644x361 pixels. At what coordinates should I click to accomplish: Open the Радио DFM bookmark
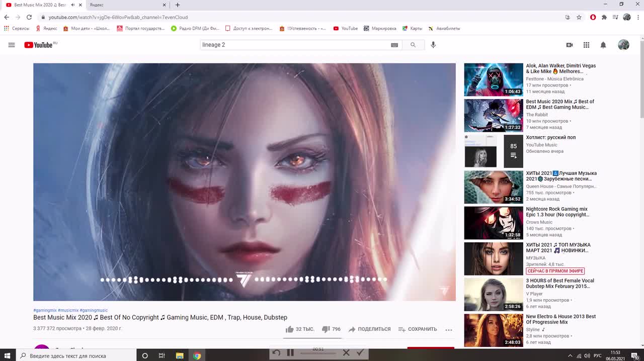[195, 29]
